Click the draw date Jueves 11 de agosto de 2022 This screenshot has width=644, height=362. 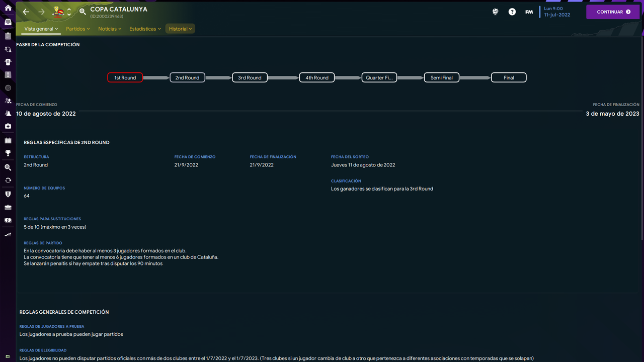(363, 165)
